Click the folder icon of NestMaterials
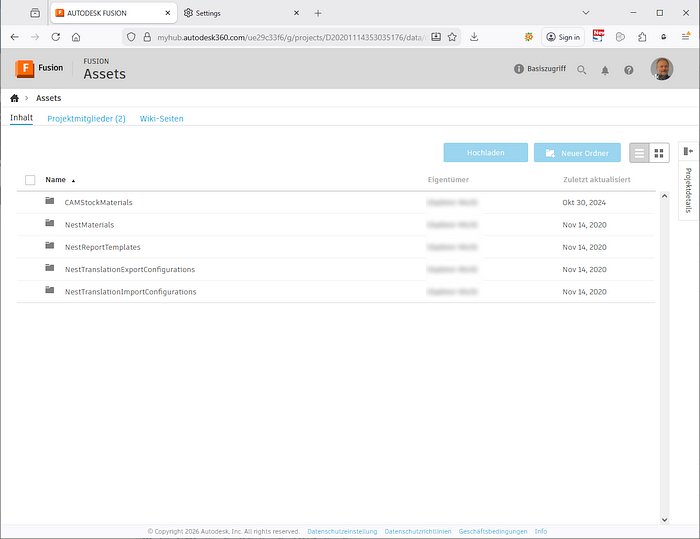 (x=50, y=223)
